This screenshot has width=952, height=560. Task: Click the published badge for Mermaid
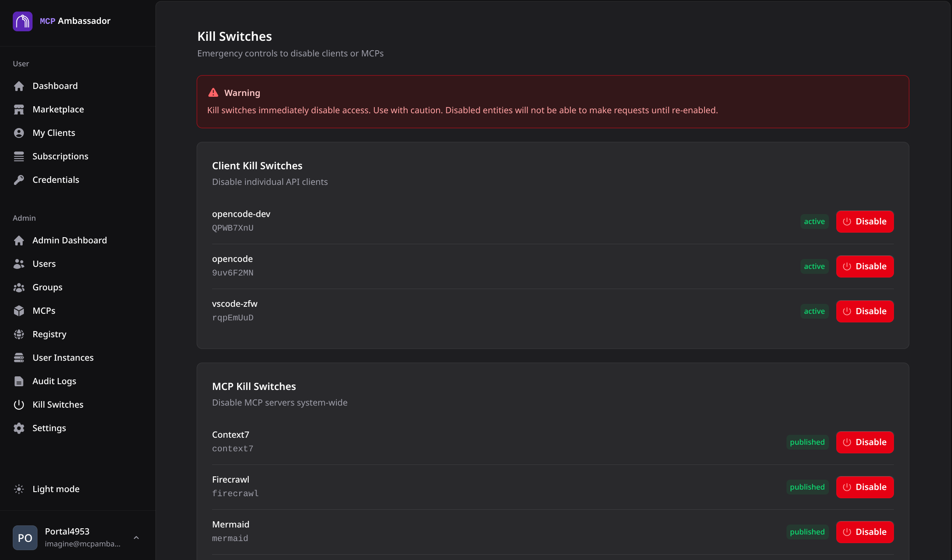click(807, 532)
